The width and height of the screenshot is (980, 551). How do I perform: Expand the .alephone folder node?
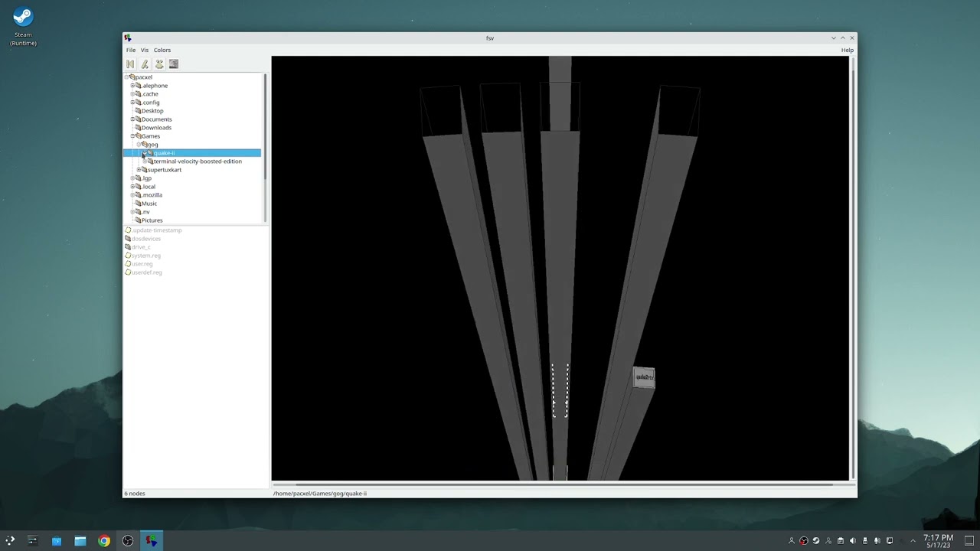click(x=132, y=86)
